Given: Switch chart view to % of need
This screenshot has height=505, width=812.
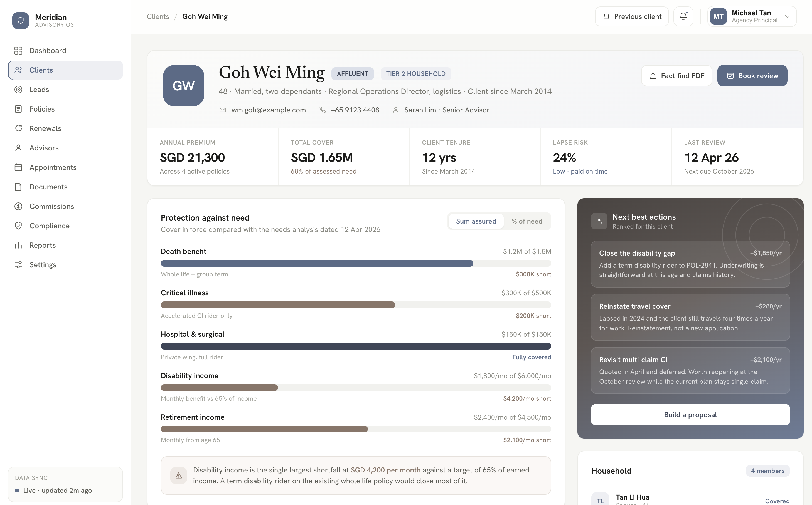Looking at the screenshot, I should (527, 221).
